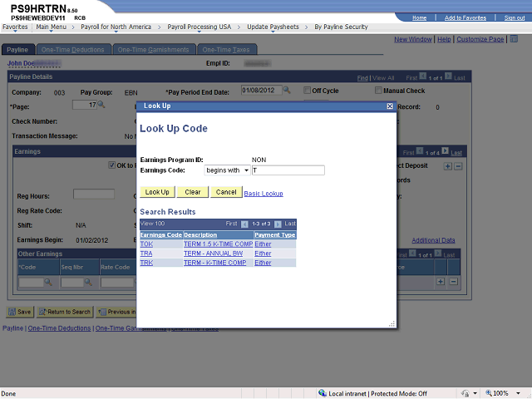The height and width of the screenshot is (399, 532).
Task: Switch to the One-Time Garnishments tab
Action: pos(154,50)
